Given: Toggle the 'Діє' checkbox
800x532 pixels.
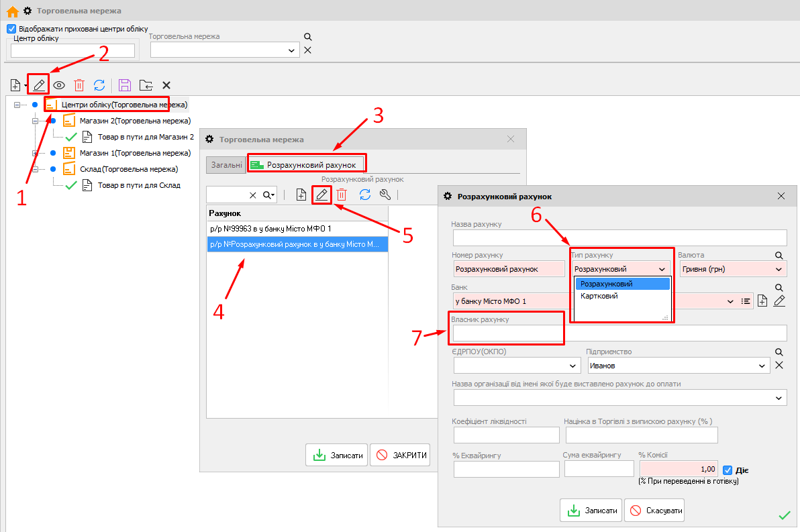Looking at the screenshot, I should [728, 470].
